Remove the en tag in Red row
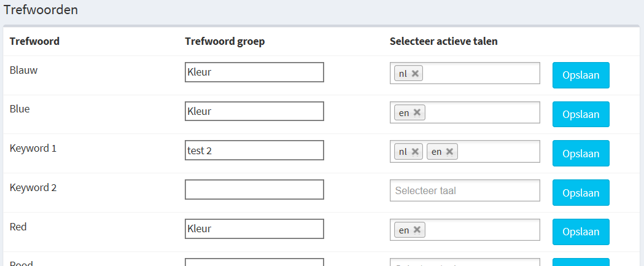644x266 pixels. [417, 230]
